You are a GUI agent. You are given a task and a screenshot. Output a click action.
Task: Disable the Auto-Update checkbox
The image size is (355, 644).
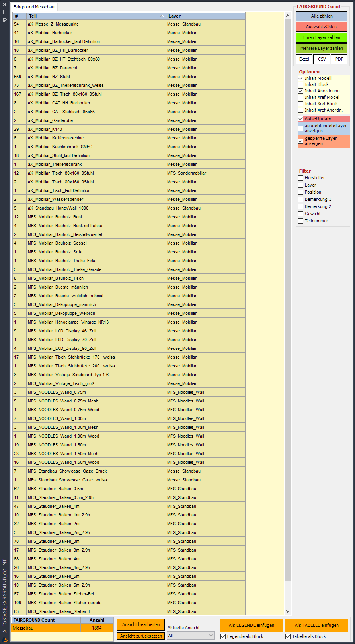[301, 119]
